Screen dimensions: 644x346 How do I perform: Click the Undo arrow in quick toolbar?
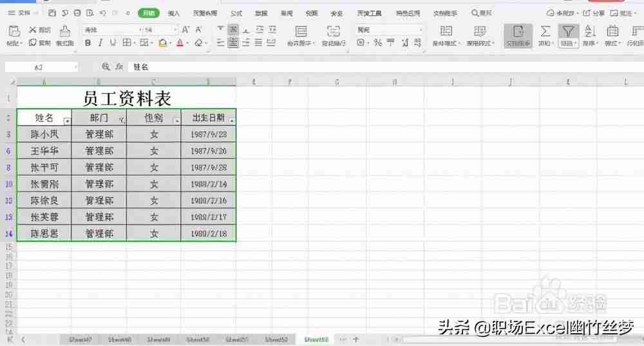coord(102,13)
